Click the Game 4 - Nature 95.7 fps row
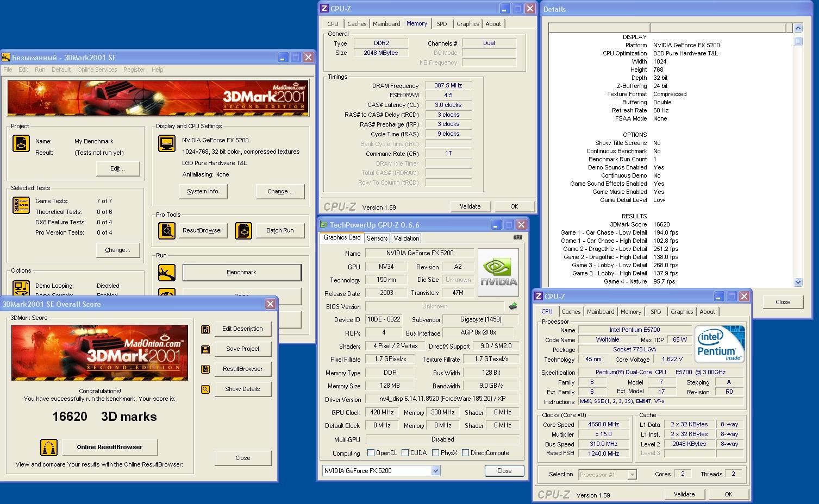Viewport: 819px width, 504px height. click(x=639, y=281)
